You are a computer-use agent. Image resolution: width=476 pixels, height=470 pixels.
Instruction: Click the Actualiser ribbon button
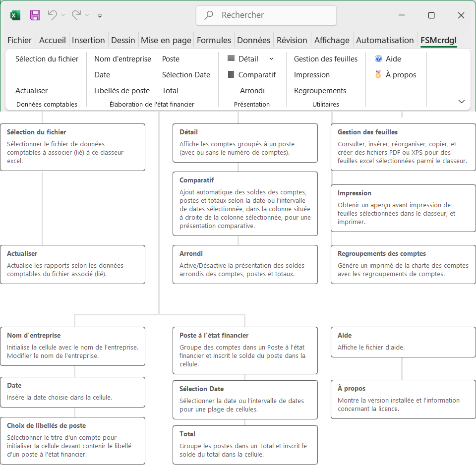click(32, 91)
